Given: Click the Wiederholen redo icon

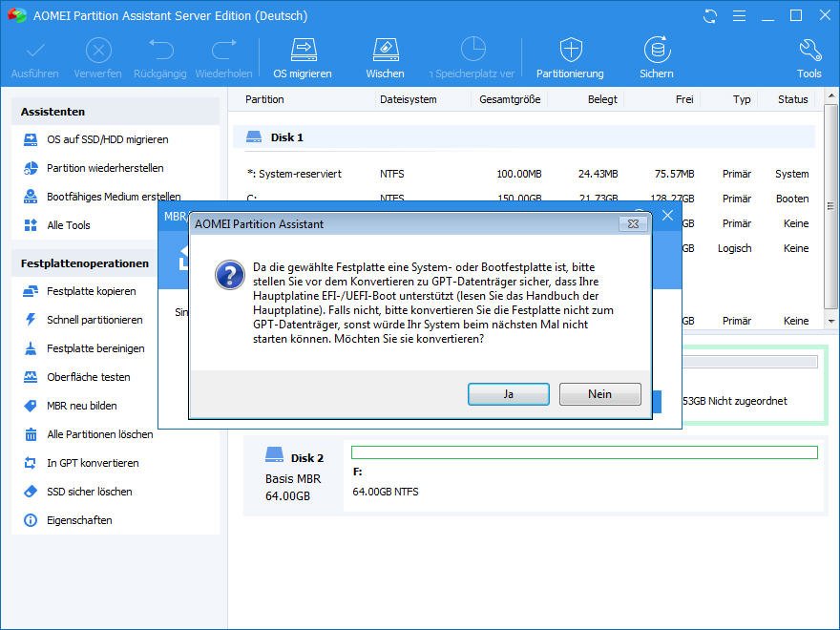Looking at the screenshot, I should tap(224, 50).
